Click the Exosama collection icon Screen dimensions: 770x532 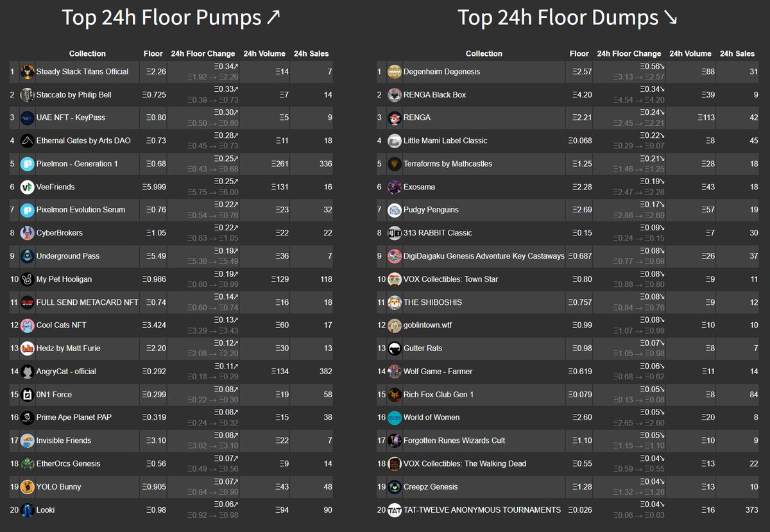click(x=395, y=187)
